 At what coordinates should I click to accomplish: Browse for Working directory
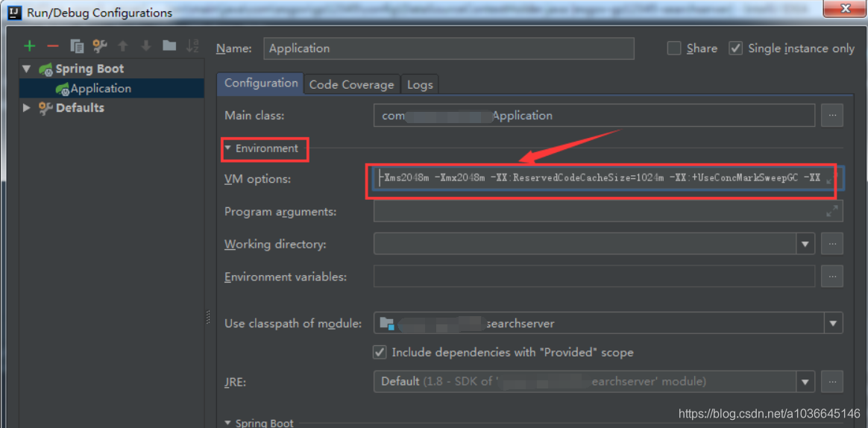832,243
